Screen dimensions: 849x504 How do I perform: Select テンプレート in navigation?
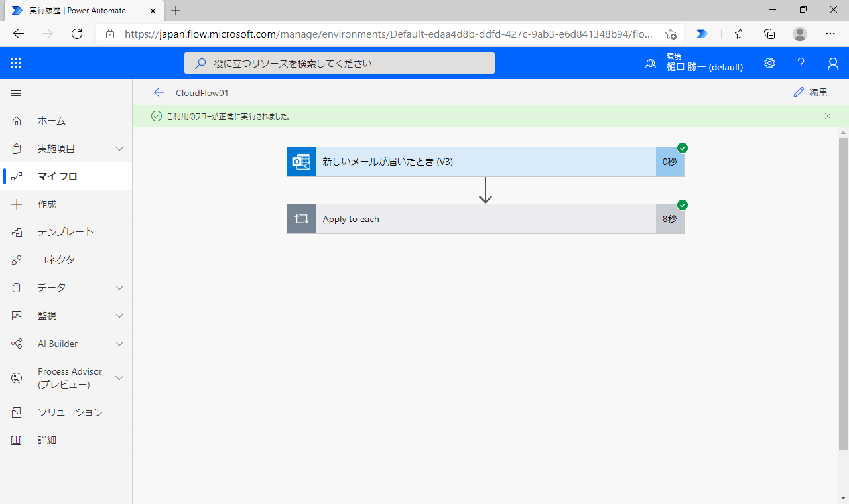click(x=66, y=232)
